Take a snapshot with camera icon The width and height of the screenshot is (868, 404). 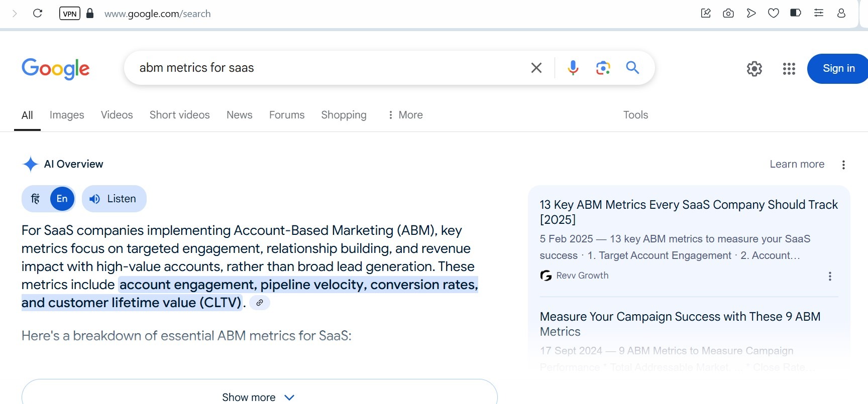point(728,14)
